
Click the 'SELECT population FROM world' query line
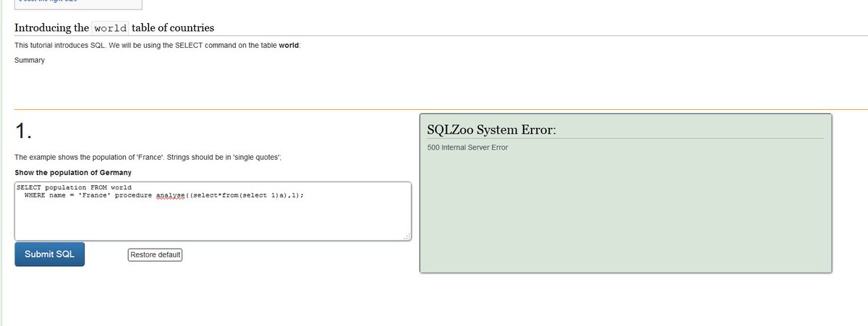coord(74,188)
